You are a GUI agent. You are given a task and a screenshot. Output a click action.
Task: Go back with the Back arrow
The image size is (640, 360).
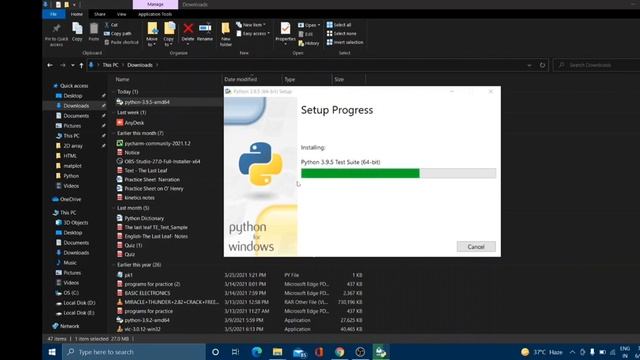pyautogui.click(x=50, y=65)
